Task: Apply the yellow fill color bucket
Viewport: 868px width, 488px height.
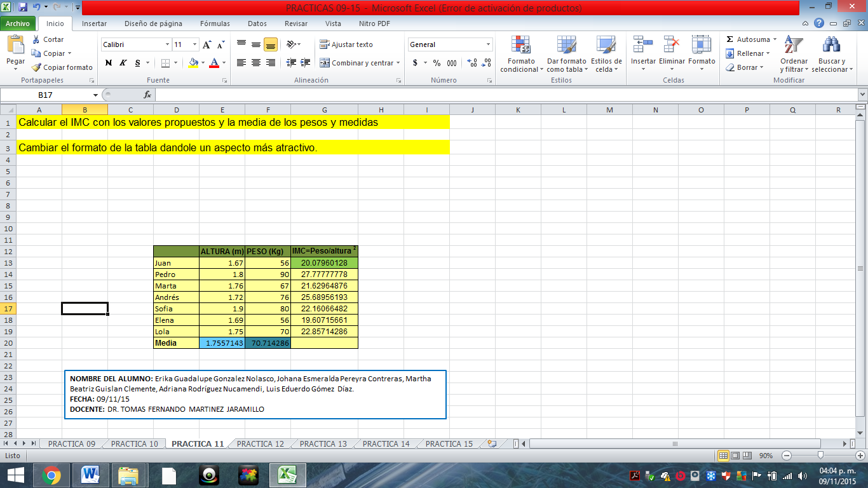Action: click(x=193, y=63)
